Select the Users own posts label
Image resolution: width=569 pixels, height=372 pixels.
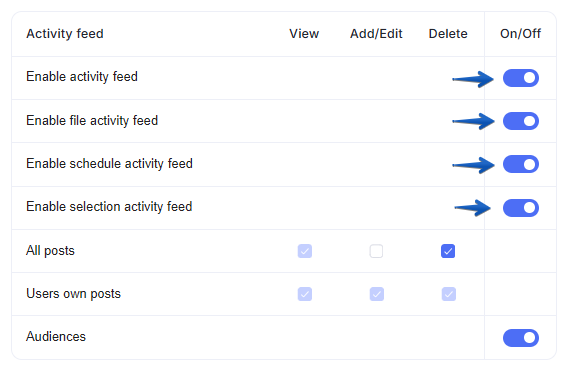(73, 294)
